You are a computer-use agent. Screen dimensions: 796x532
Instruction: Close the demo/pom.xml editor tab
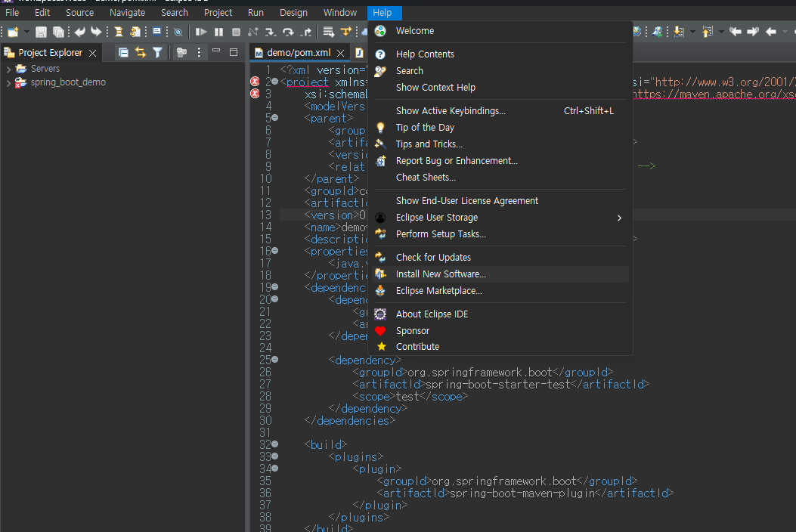(x=341, y=53)
